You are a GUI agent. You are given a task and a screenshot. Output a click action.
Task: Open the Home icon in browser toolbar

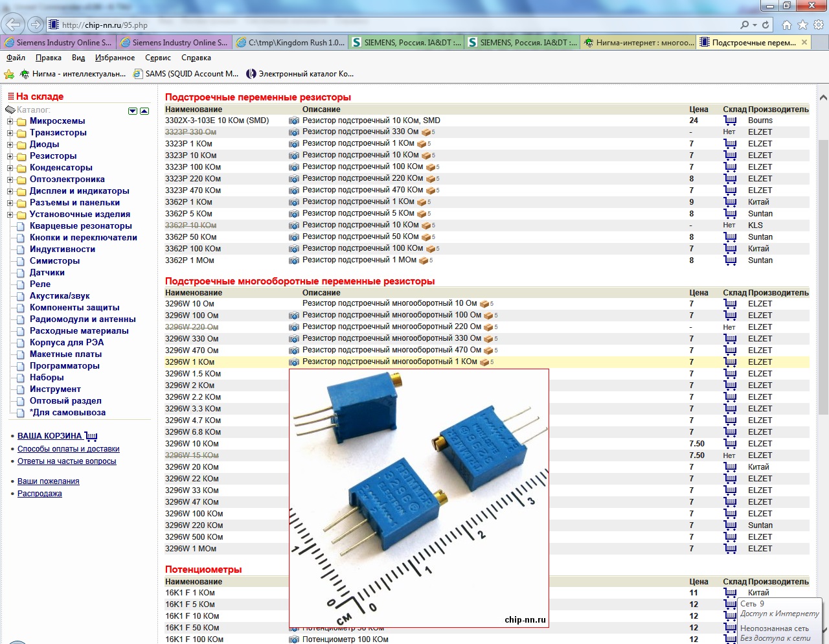[787, 25]
